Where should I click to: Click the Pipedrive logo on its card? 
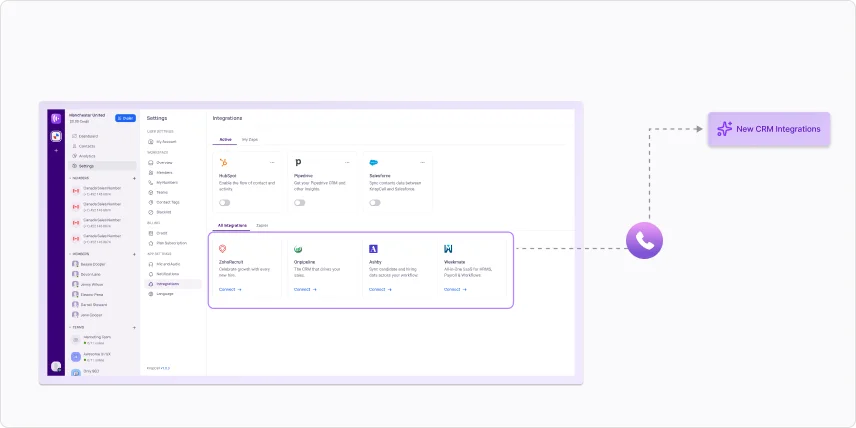298,162
